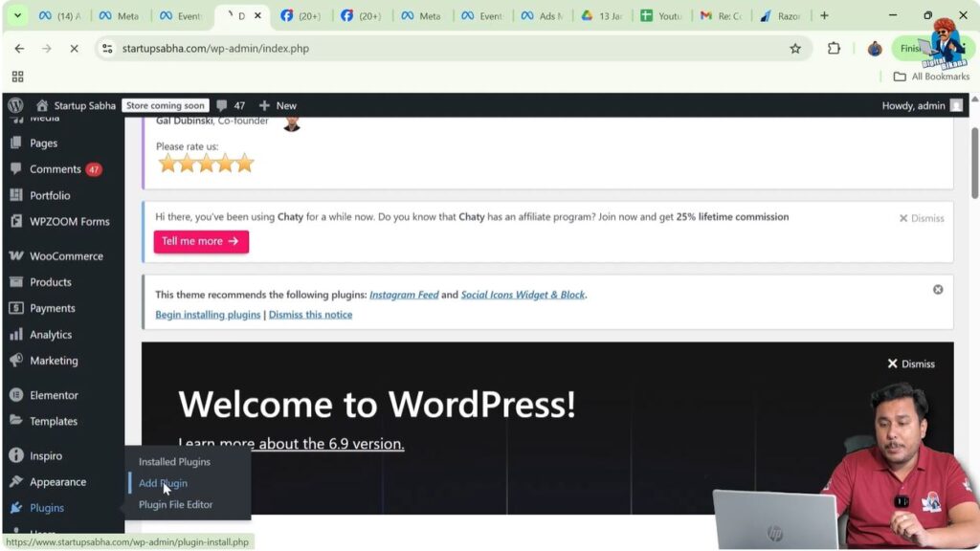Rate with the five star icons
This screenshot has height=551, width=980.
click(x=206, y=164)
